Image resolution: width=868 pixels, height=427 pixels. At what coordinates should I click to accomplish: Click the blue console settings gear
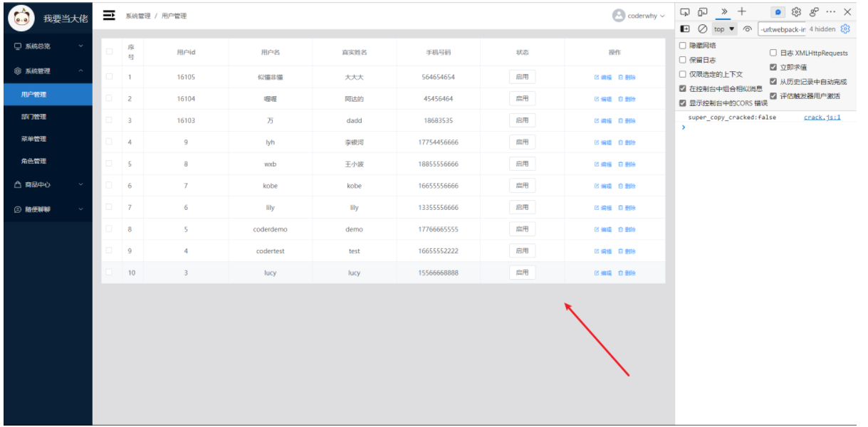pyautogui.click(x=845, y=29)
